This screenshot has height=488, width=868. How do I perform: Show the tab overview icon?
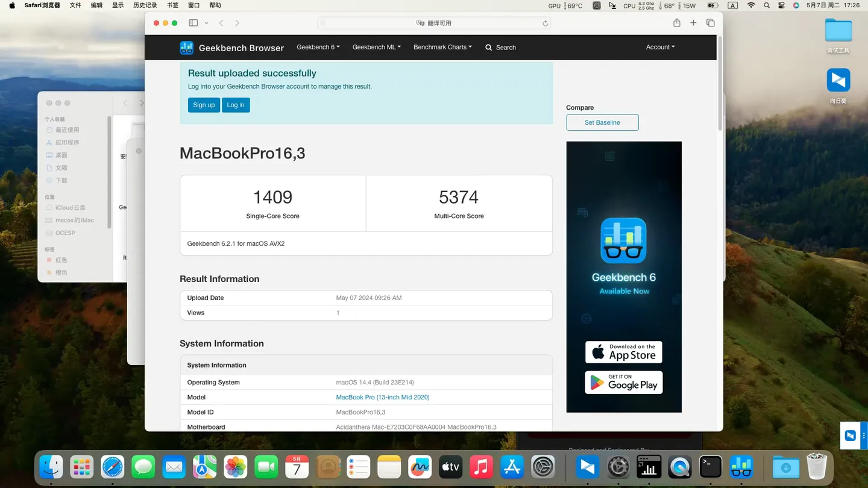coord(711,23)
